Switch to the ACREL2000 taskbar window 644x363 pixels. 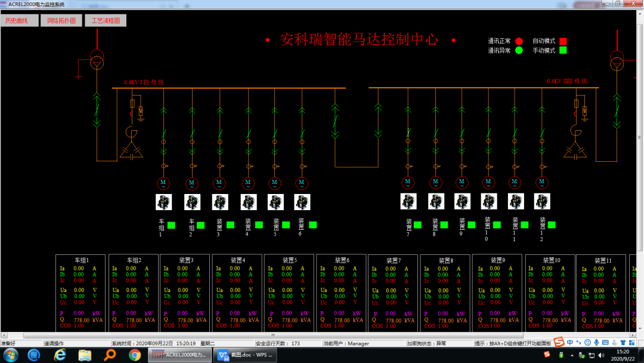tap(179, 355)
